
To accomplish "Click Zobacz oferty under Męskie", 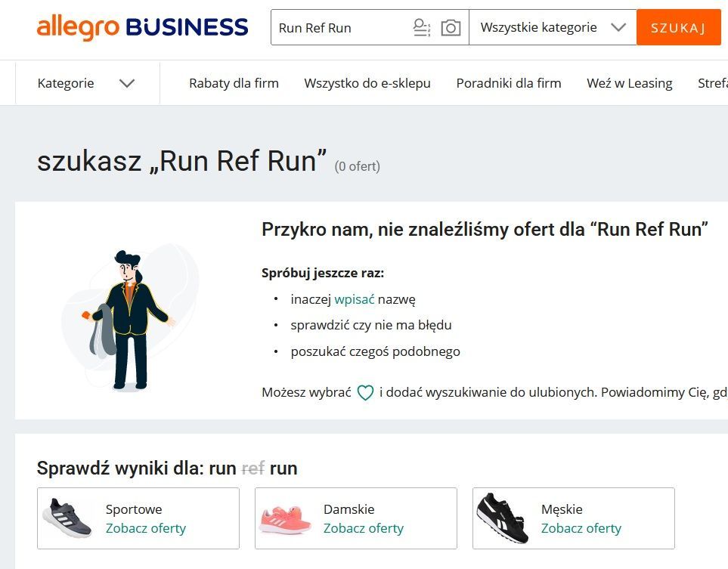I will pos(581,528).
